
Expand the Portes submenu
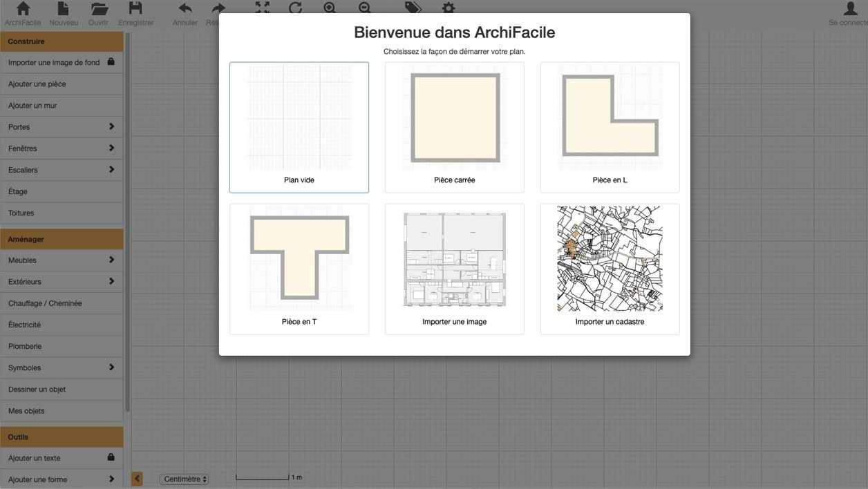coord(111,126)
